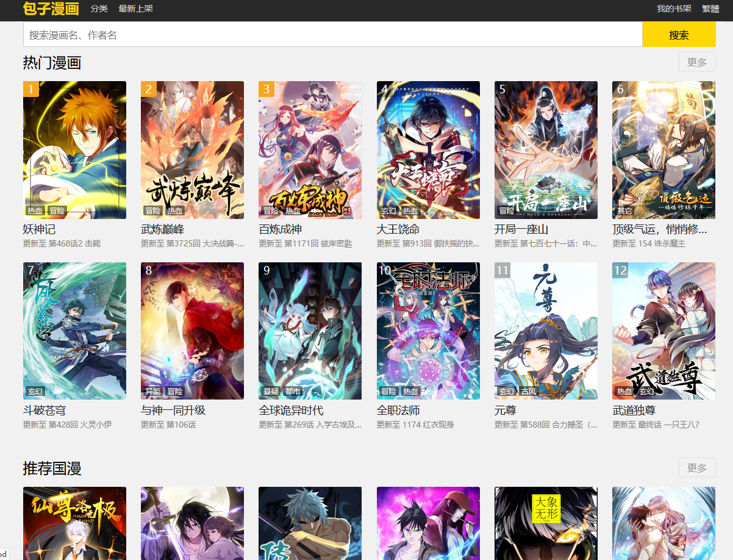Click 冒险 tag on 妖神记 cover
The image size is (733, 560).
(57, 210)
